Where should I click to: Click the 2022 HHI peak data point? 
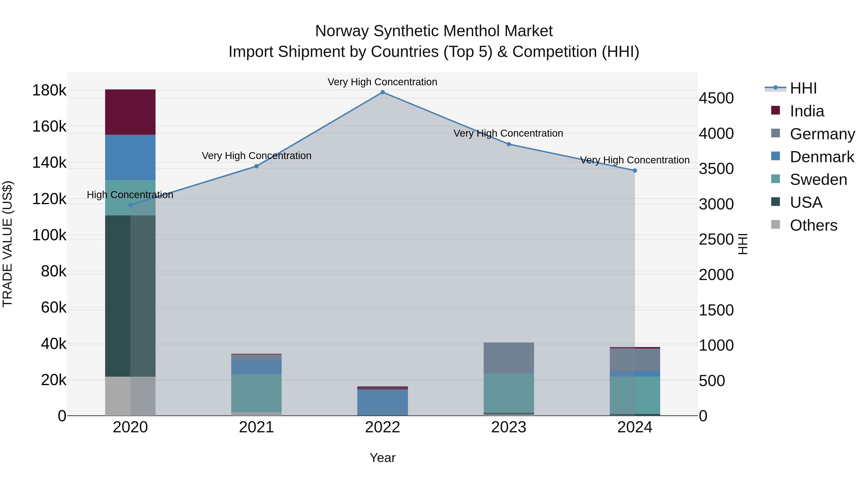click(382, 92)
